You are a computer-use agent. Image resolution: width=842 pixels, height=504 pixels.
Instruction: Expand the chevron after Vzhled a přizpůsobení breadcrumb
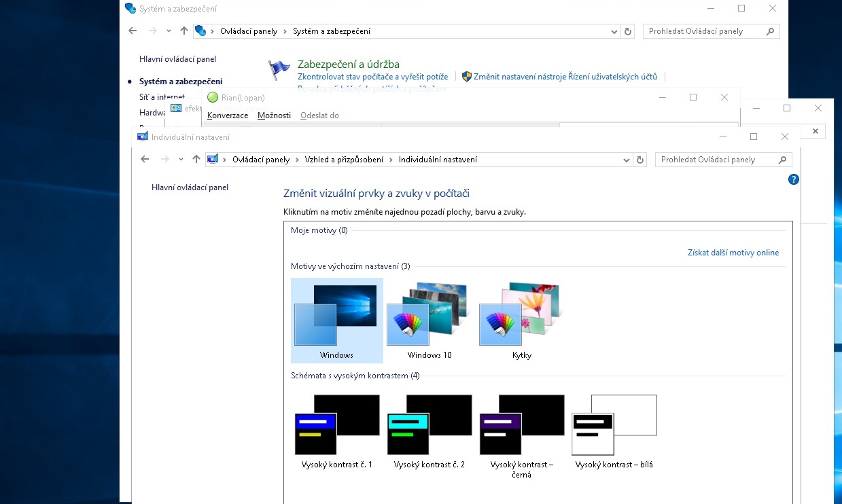[391, 160]
